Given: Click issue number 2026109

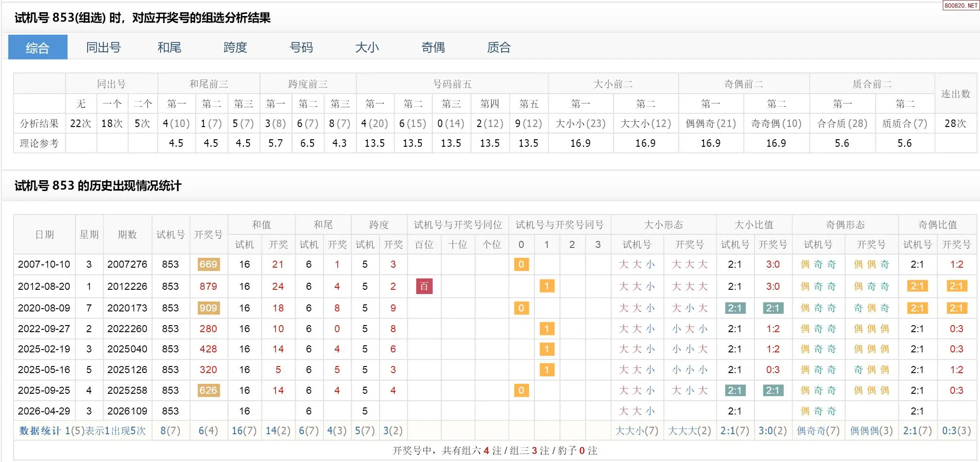Looking at the screenshot, I should pos(127,411).
